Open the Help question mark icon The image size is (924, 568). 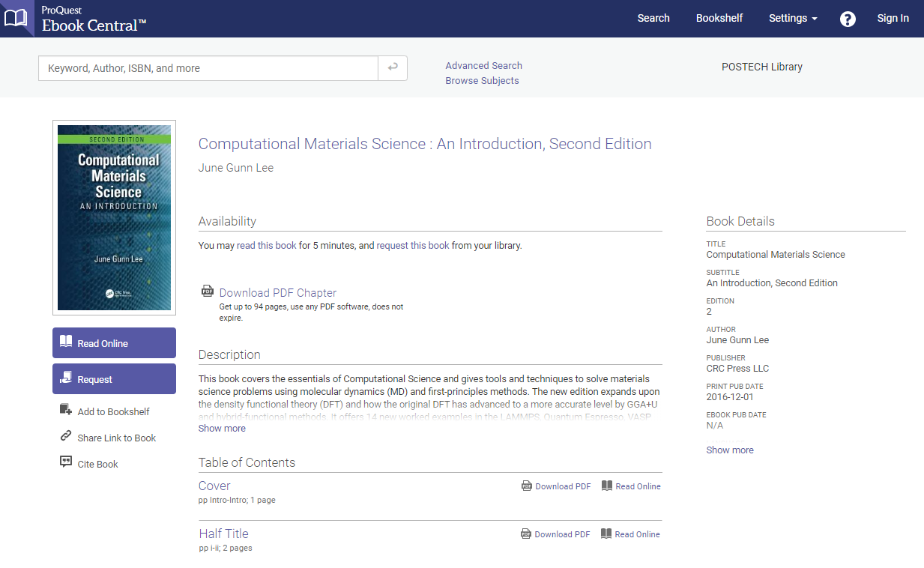(848, 19)
